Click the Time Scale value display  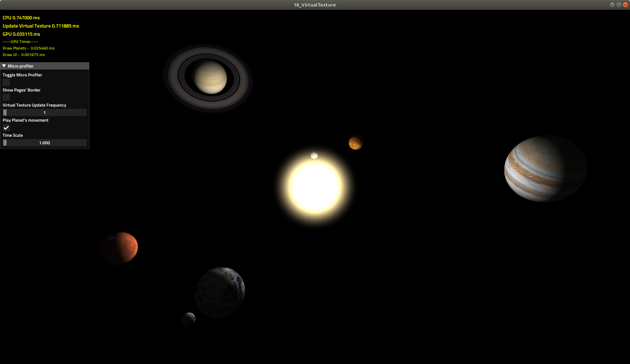[x=44, y=143]
